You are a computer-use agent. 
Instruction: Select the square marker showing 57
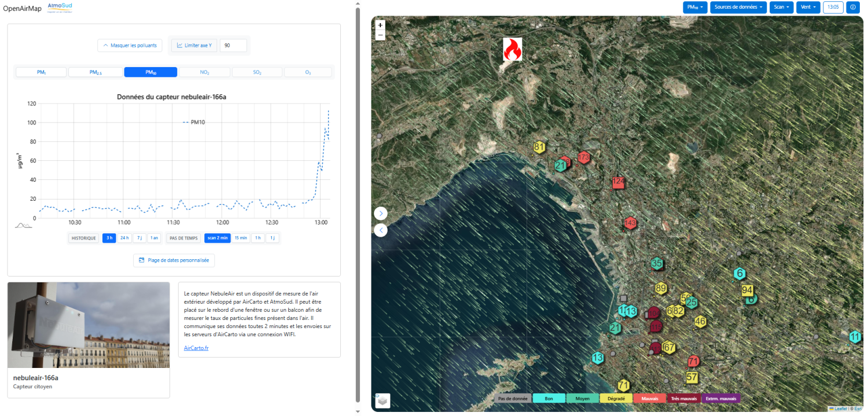tap(692, 377)
